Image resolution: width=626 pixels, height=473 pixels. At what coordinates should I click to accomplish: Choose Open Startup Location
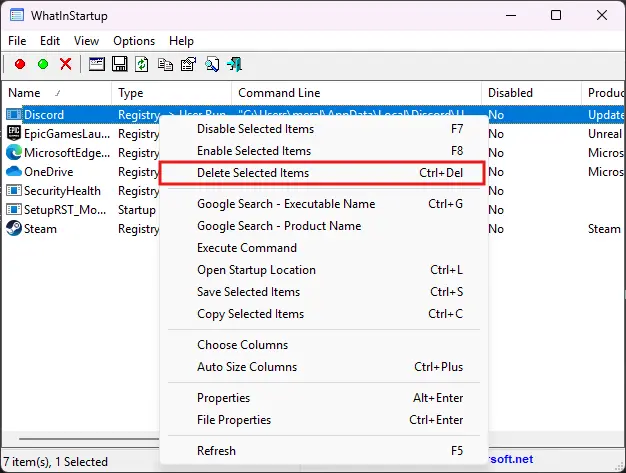tap(323, 270)
